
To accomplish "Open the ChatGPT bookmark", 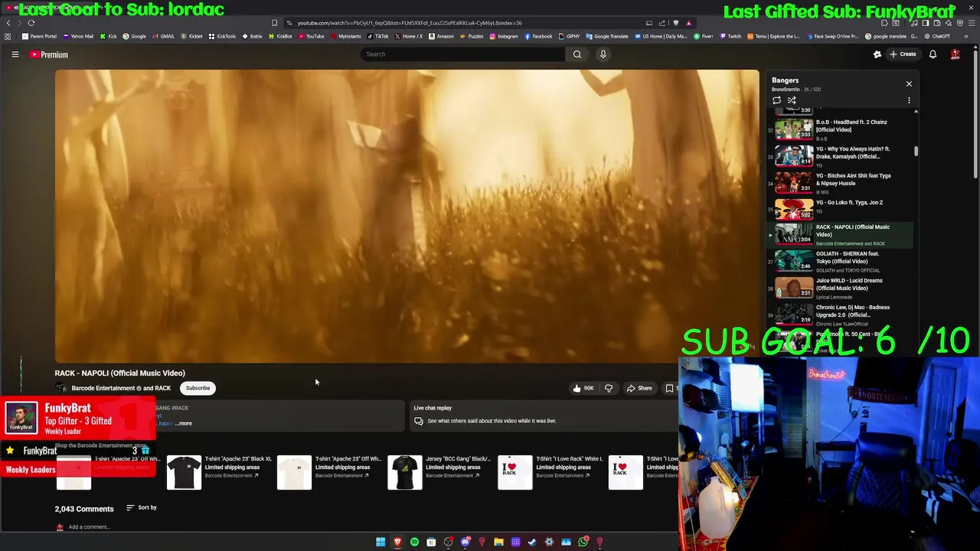I will [937, 36].
